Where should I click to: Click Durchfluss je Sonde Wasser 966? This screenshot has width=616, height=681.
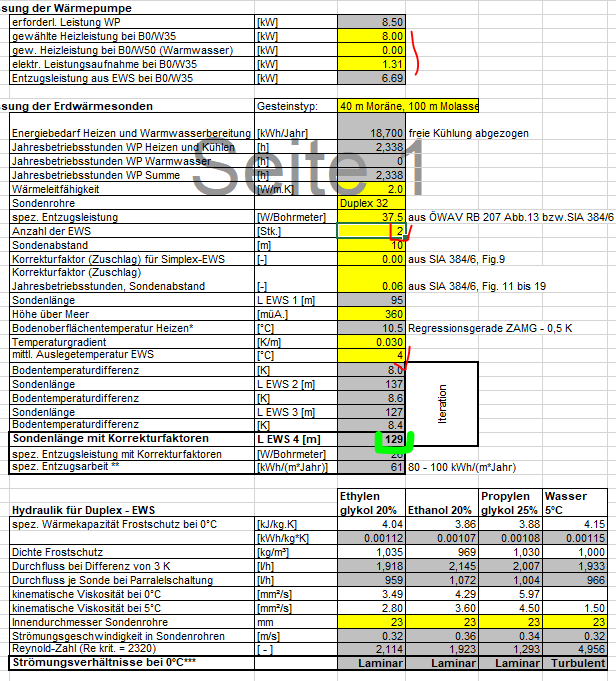coord(575,580)
